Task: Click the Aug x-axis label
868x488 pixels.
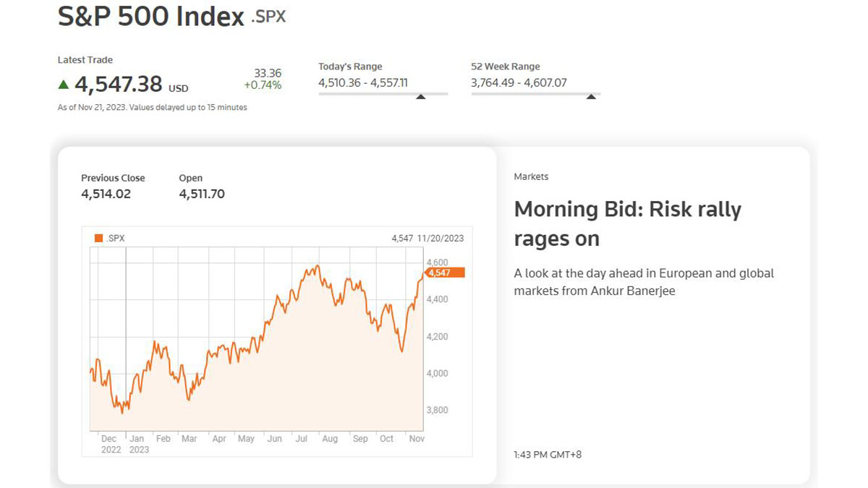Action: (330, 439)
